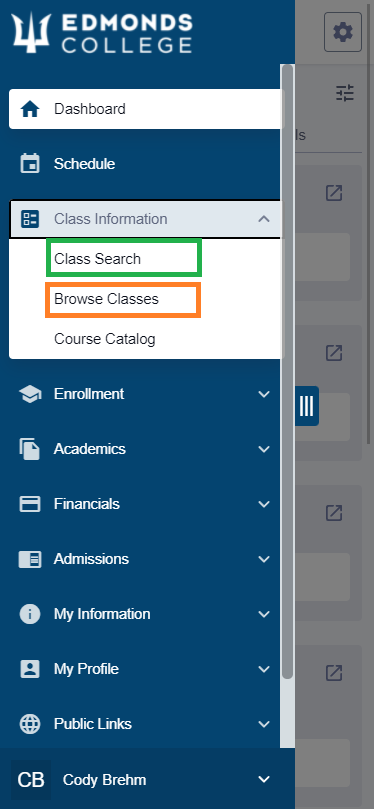Open the Schedule calendar icon
374x809 pixels.
coord(30,164)
